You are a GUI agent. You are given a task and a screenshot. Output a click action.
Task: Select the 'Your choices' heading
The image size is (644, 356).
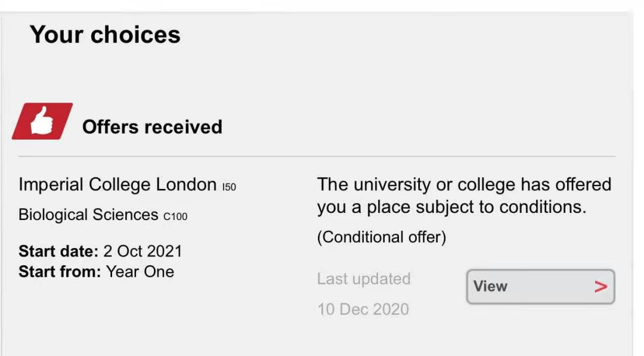click(x=105, y=34)
